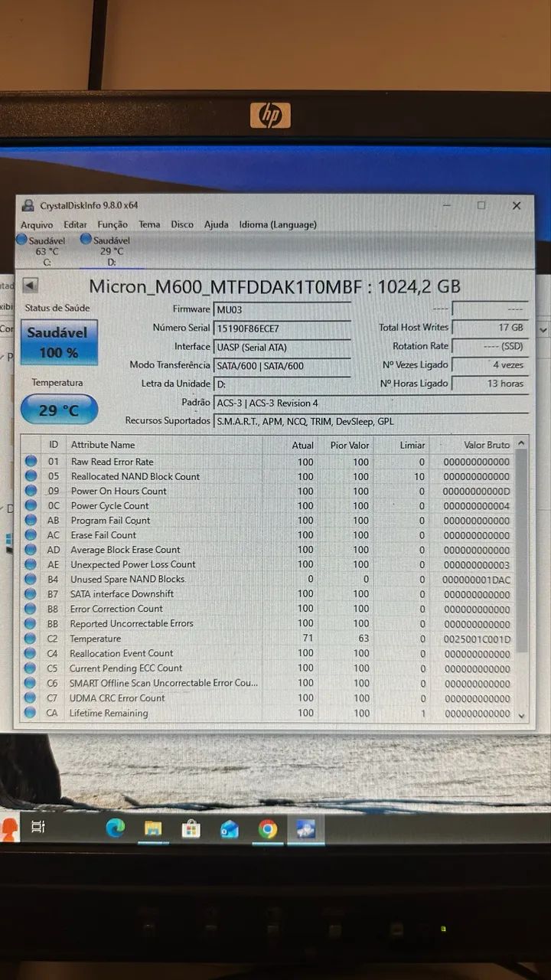Open Outlook from the taskbar

(229, 828)
